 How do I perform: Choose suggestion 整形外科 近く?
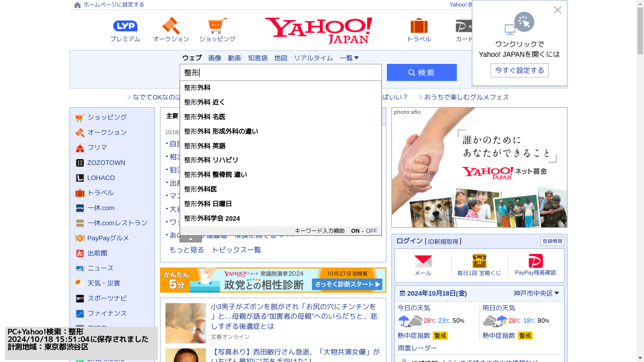pos(281,102)
